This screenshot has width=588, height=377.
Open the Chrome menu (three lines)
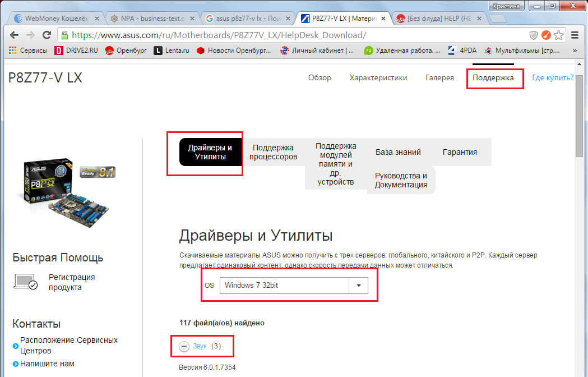[575, 35]
